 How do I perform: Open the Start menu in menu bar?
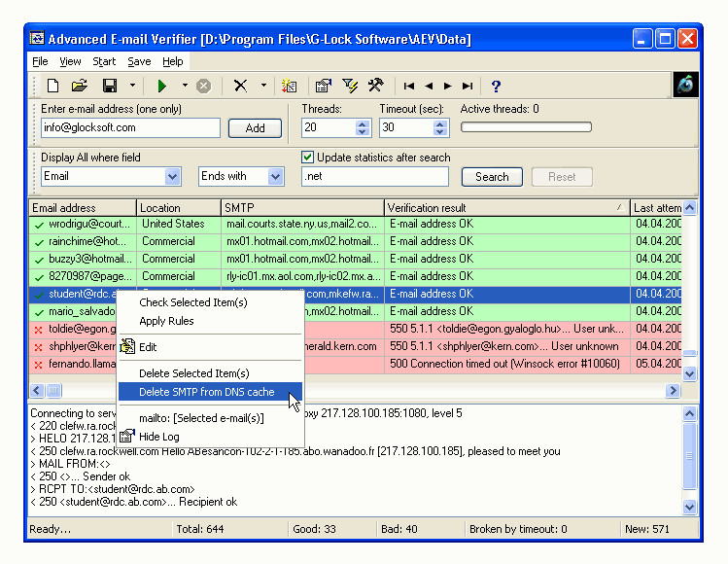[104, 61]
